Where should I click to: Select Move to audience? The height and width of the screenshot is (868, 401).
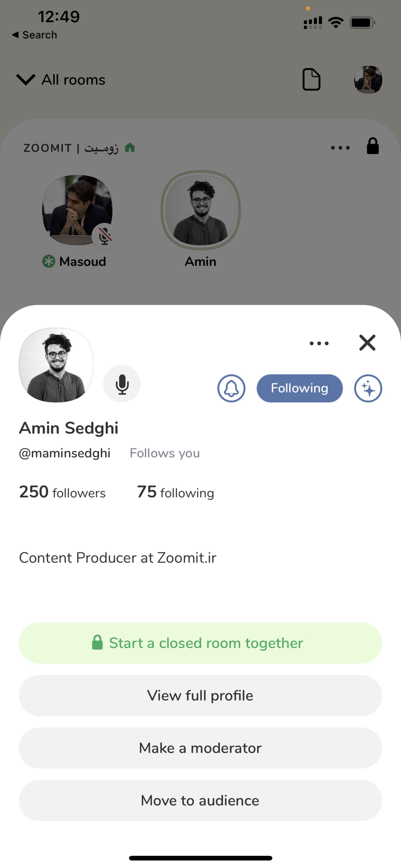click(x=200, y=801)
